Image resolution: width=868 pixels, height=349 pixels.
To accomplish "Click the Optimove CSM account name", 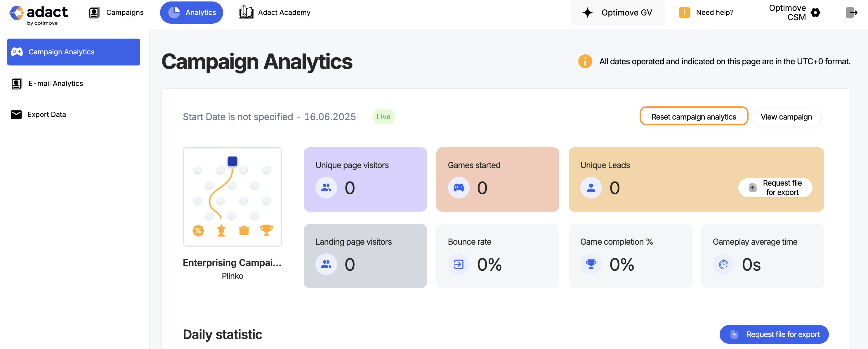I will click(x=787, y=13).
